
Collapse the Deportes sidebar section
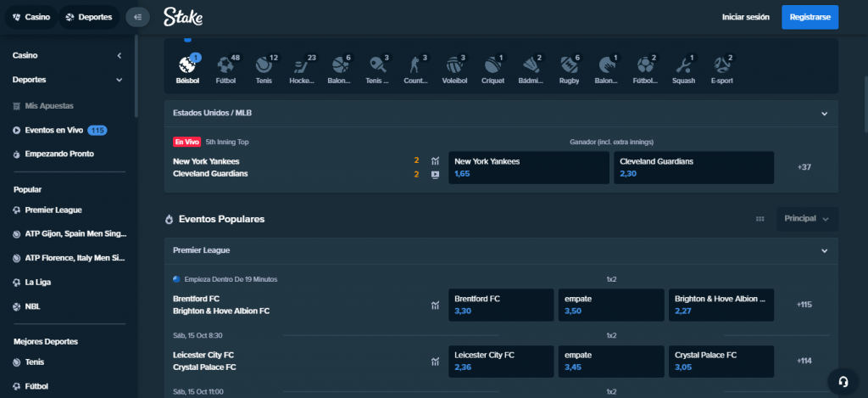coord(119,80)
